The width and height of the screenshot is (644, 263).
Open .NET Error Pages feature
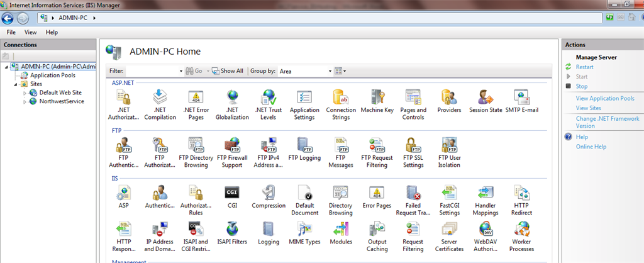(196, 105)
